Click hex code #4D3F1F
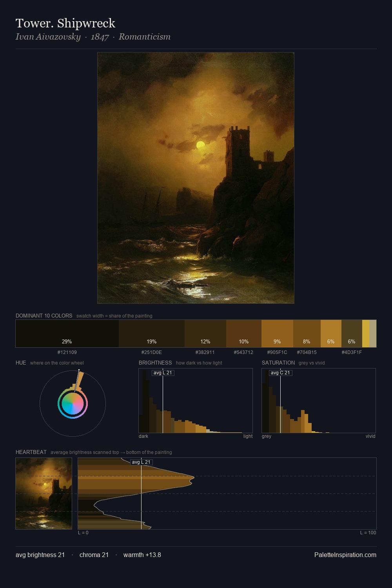This screenshot has width=392, height=588. (x=352, y=352)
